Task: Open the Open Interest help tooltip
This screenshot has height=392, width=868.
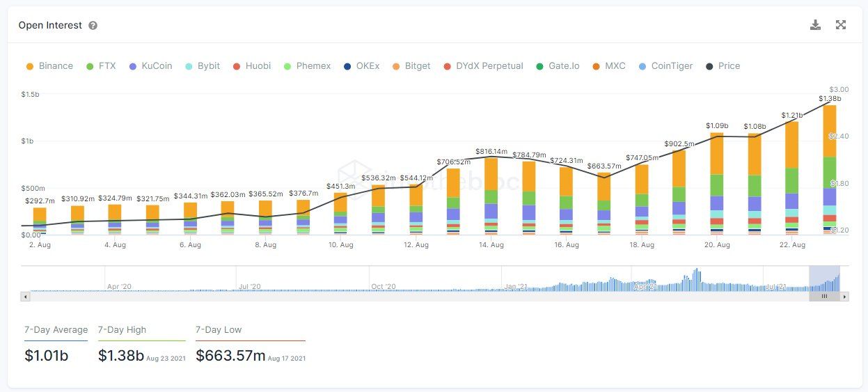Action: [x=93, y=26]
